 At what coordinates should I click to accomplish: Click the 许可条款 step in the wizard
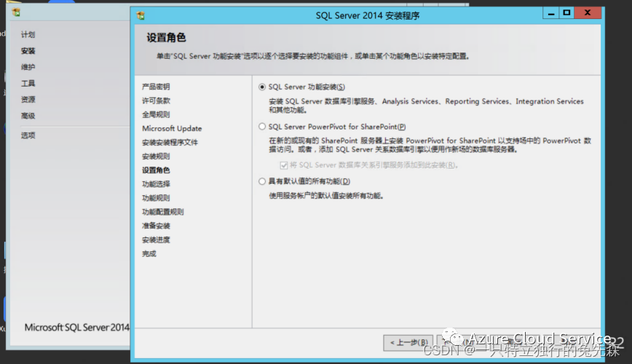(x=156, y=100)
